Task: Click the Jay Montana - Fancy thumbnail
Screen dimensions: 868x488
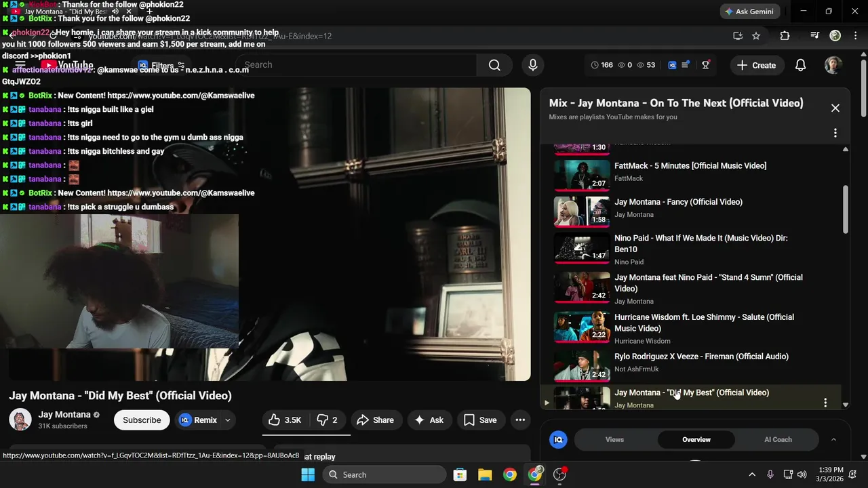Action: click(x=582, y=211)
